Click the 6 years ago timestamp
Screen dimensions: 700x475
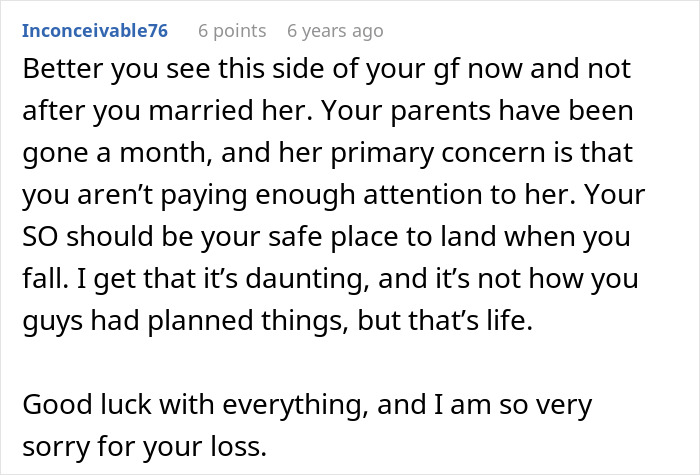[x=334, y=31]
